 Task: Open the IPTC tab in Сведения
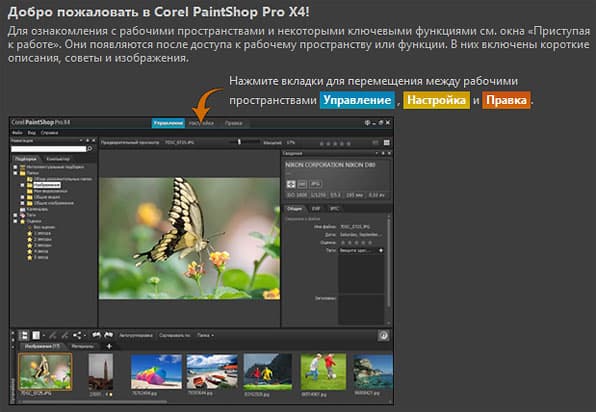pos(334,209)
